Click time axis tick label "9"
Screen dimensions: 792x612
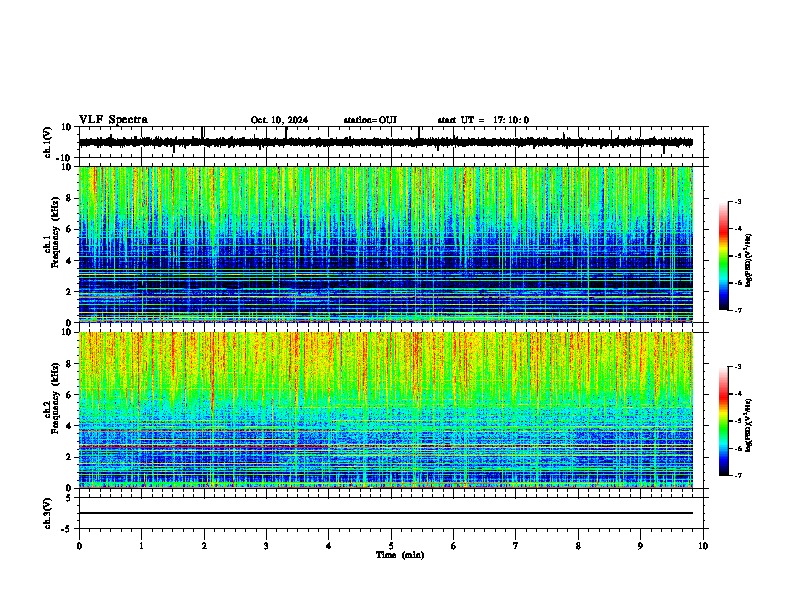pos(640,546)
